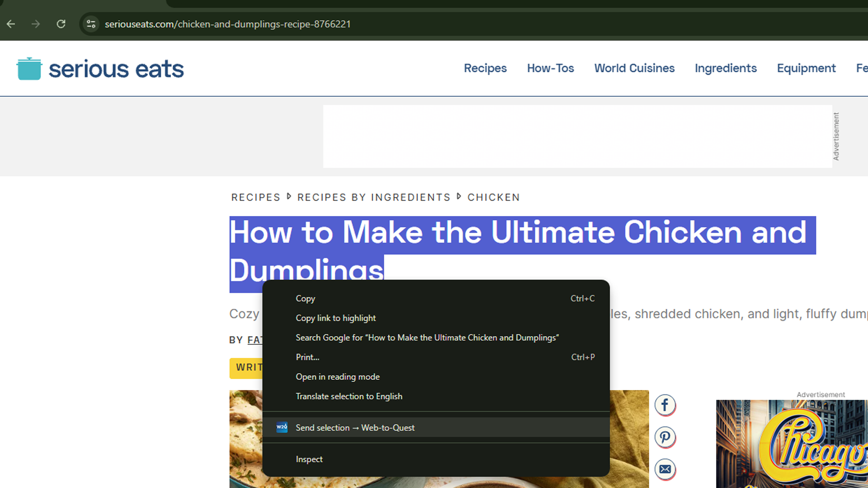Click the CHICKEN breadcrumb link
The image size is (868, 488).
[x=493, y=197]
